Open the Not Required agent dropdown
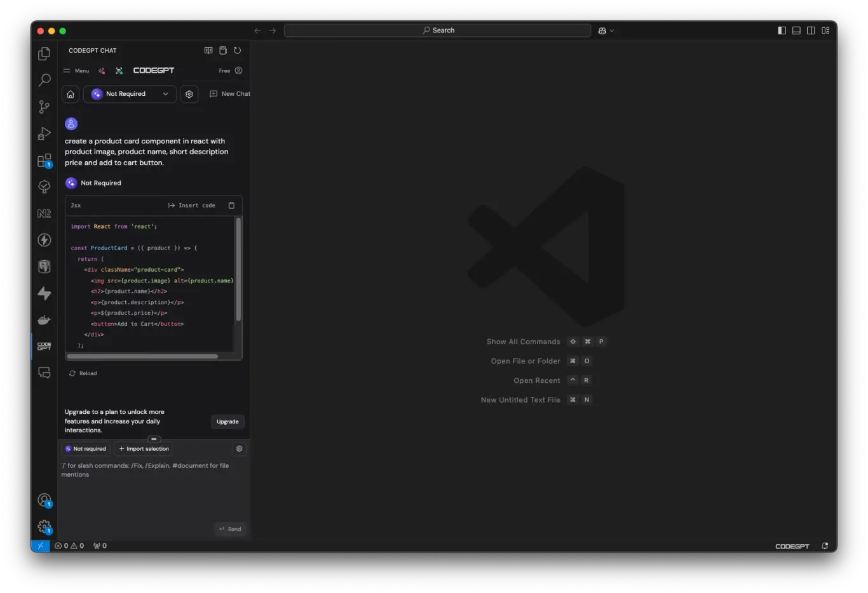Viewport: 868px width, 593px height. [x=130, y=94]
